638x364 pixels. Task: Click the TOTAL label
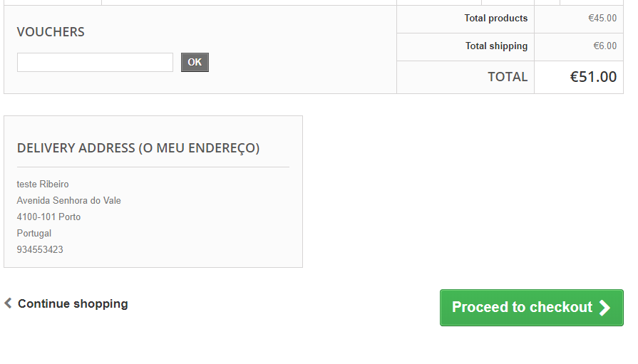508,77
